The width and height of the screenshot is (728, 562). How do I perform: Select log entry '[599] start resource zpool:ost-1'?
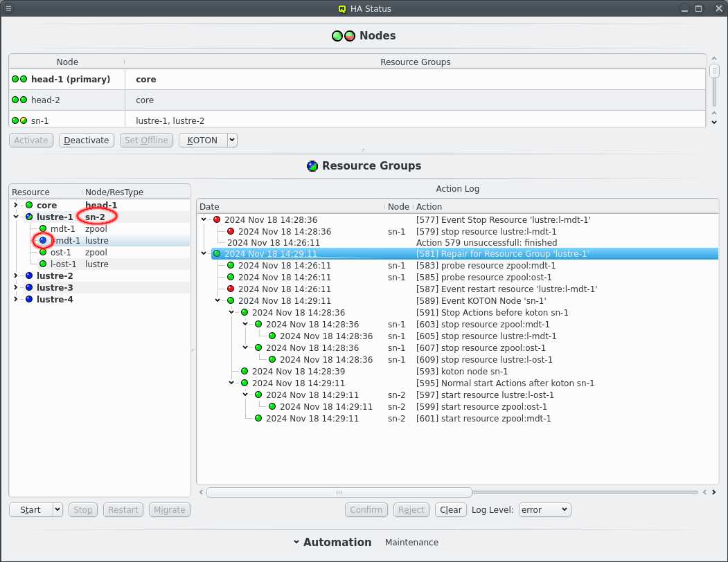[x=481, y=406]
